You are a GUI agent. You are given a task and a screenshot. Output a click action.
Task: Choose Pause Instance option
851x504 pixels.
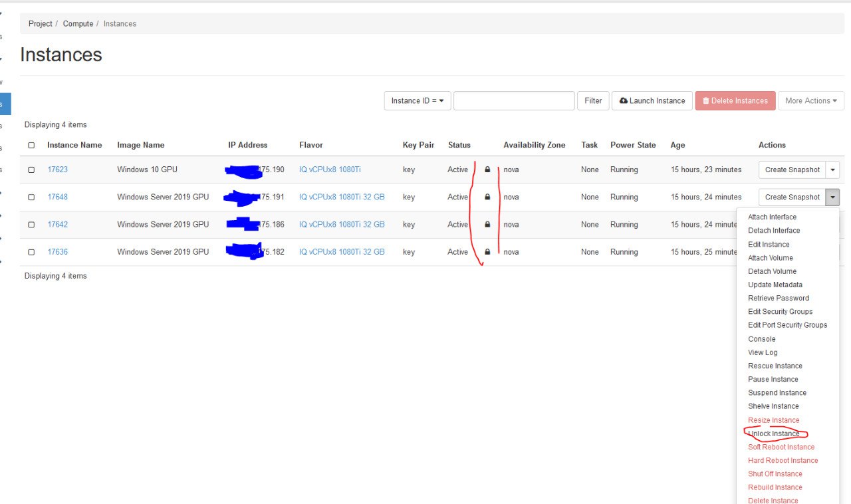tap(773, 379)
